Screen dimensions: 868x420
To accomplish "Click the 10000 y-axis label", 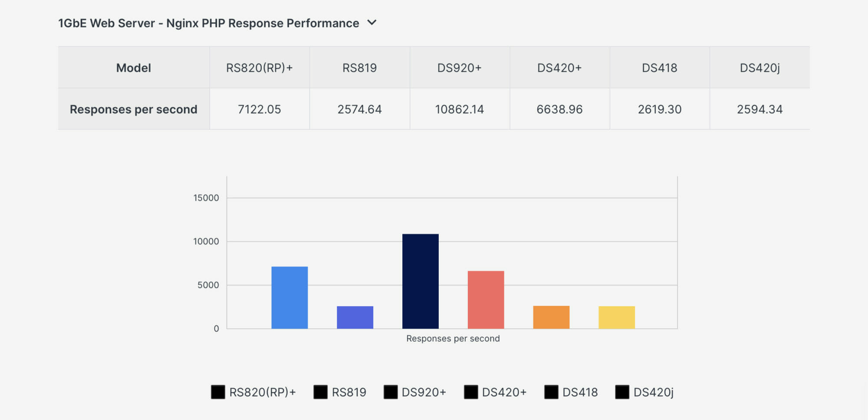I will click(206, 241).
